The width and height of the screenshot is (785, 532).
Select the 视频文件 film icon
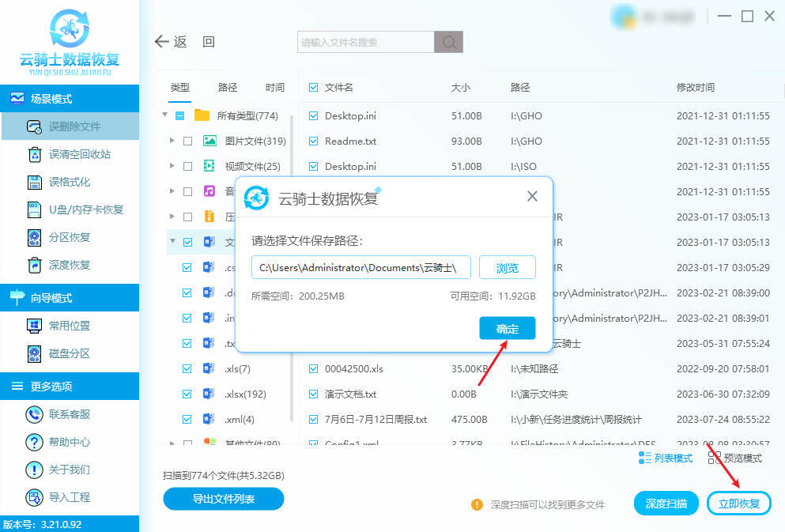pos(209,166)
